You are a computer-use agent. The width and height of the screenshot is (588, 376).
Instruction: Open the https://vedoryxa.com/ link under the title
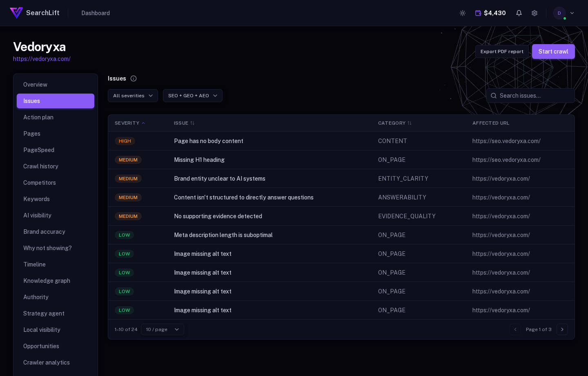coord(42,59)
